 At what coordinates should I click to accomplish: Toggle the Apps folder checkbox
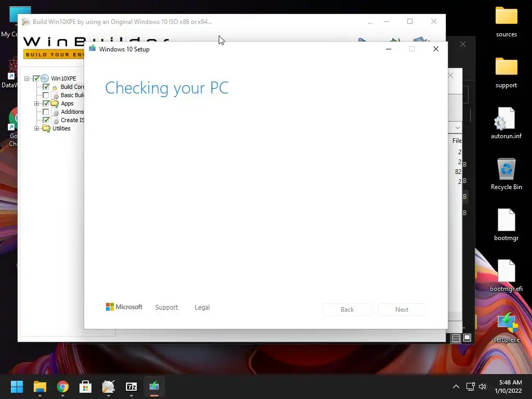[46, 103]
